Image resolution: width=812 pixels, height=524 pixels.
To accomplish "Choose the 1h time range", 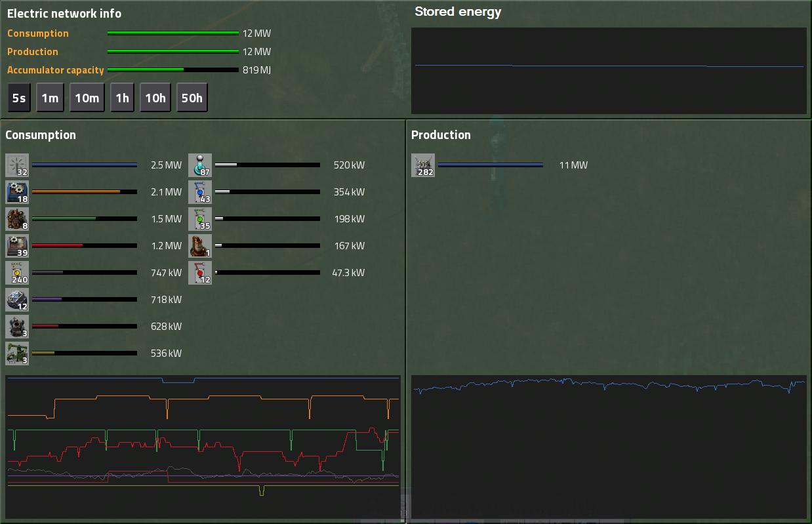I will point(122,98).
